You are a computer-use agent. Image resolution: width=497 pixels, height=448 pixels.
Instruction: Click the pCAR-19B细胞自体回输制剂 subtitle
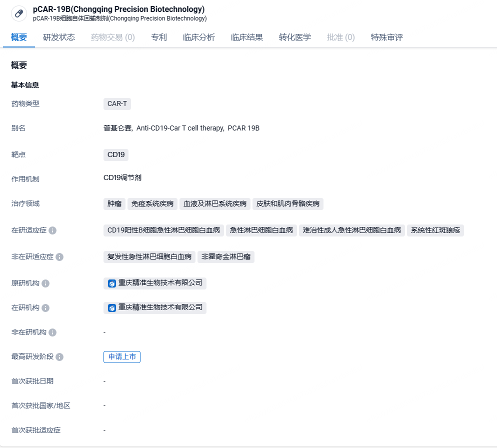click(120, 18)
